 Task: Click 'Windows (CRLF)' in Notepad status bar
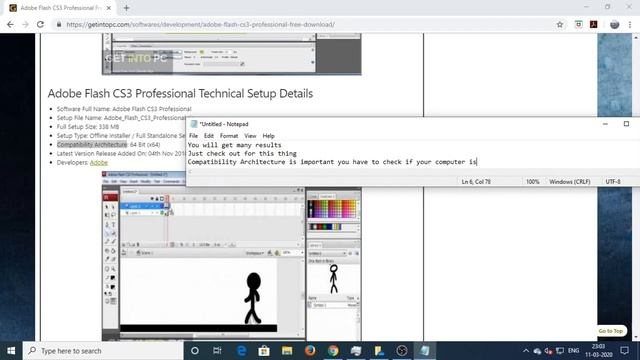[x=569, y=182]
